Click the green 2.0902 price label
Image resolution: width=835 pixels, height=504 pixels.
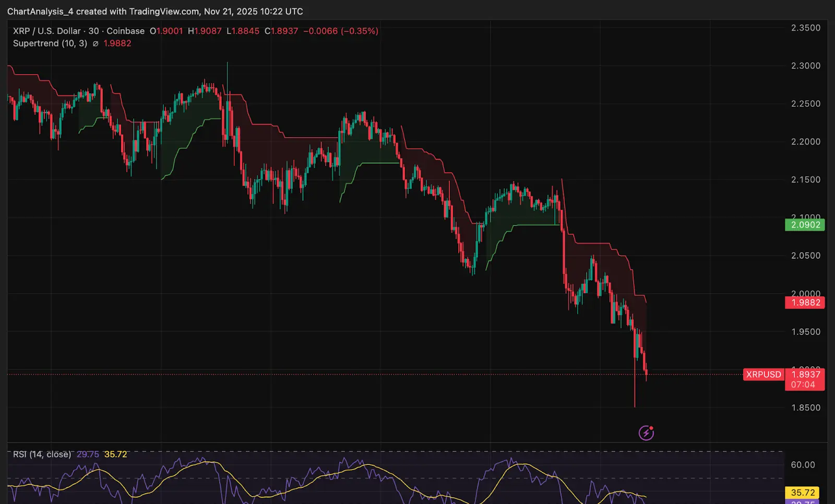coord(805,225)
